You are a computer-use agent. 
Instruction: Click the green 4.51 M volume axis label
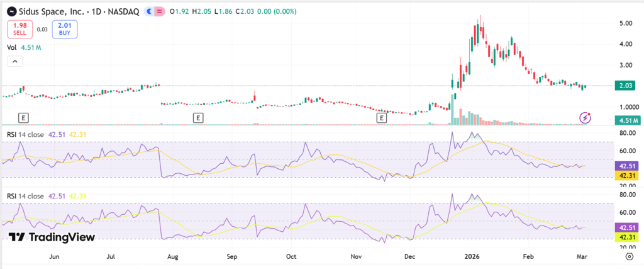click(625, 120)
